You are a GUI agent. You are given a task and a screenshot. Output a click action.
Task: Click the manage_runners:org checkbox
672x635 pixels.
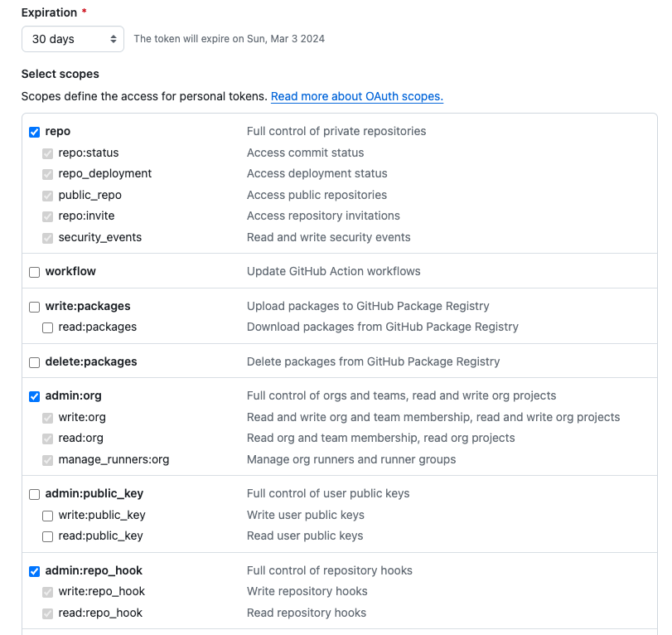pos(48,460)
